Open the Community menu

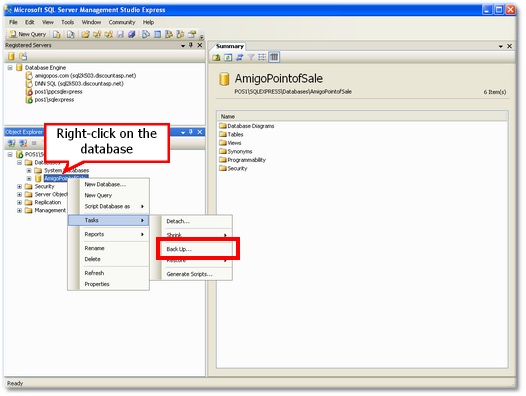coord(122,22)
